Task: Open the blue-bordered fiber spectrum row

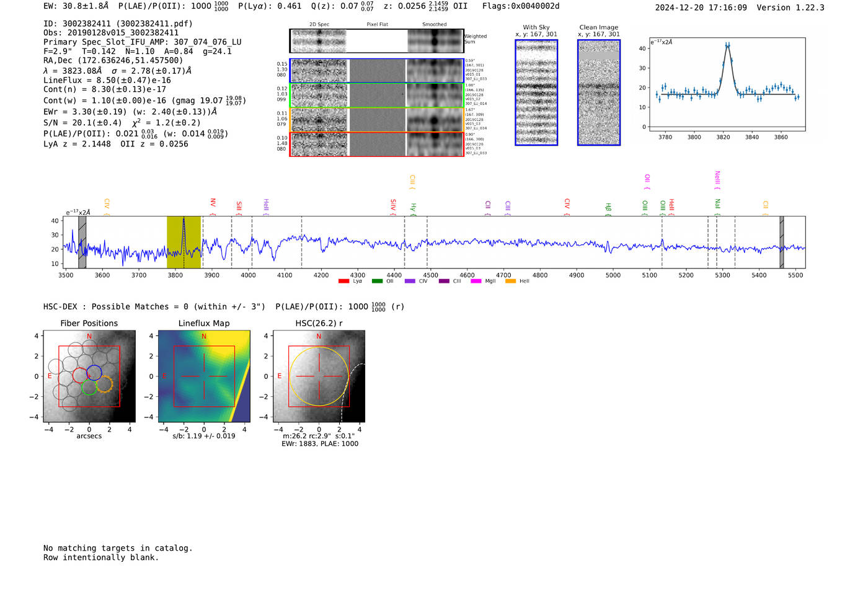Action: pyautogui.click(x=376, y=71)
